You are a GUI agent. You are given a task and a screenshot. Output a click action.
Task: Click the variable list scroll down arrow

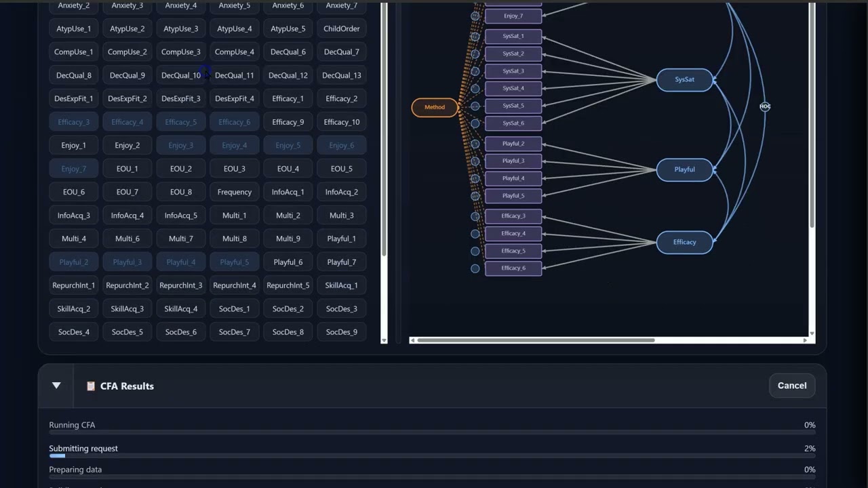tap(384, 340)
